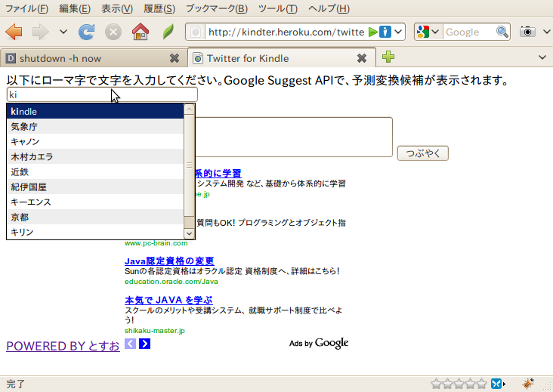Choose the キャノン suggestion
The image size is (553, 392).
click(95, 142)
